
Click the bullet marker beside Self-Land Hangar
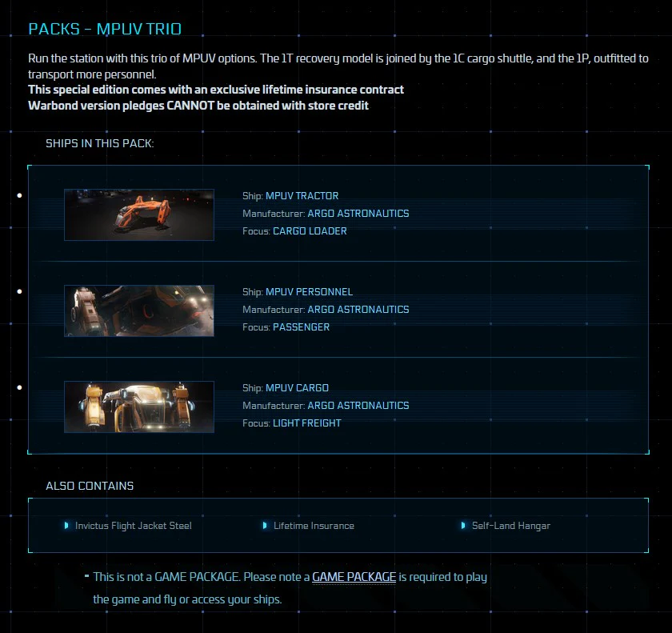(x=463, y=526)
